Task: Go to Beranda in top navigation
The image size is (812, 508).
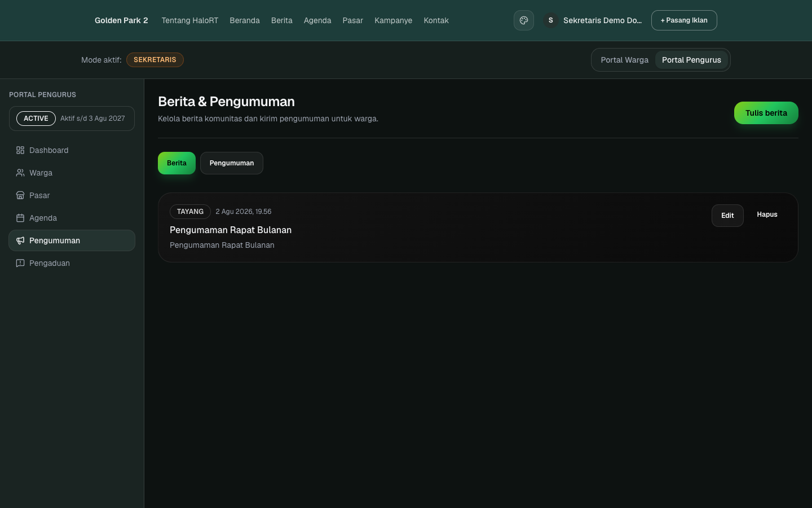Action: pyautogui.click(x=245, y=20)
